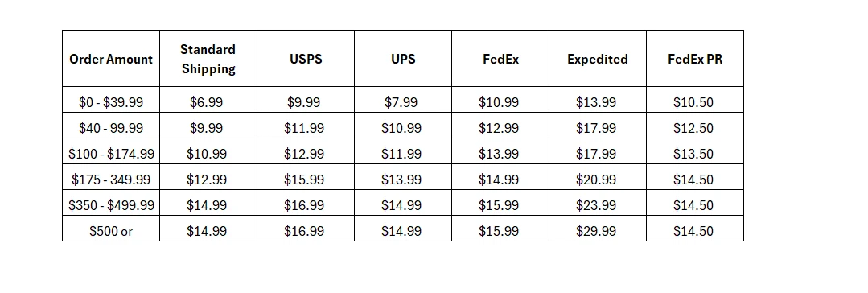
Task: Click the $10.50 FedEx PR price
Action: pos(695,100)
